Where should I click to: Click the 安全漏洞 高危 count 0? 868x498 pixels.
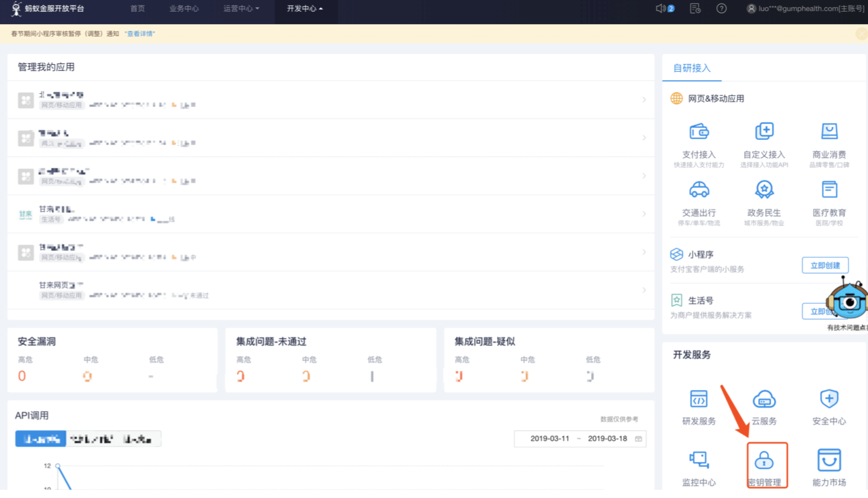[22, 376]
